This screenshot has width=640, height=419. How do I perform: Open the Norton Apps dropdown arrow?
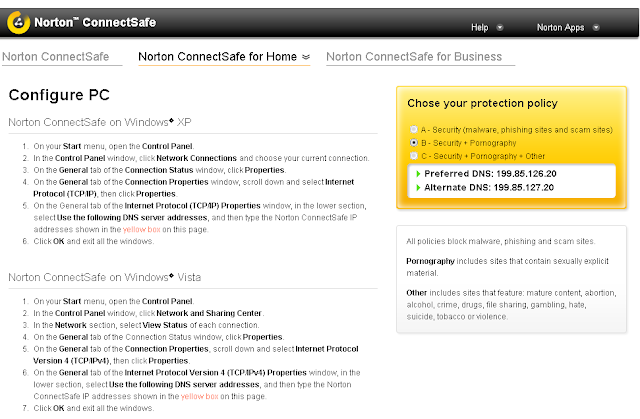(x=596, y=28)
